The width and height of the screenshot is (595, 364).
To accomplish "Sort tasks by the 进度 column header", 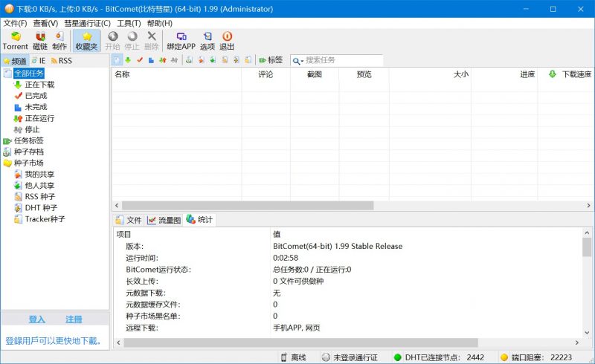I will 504,74.
